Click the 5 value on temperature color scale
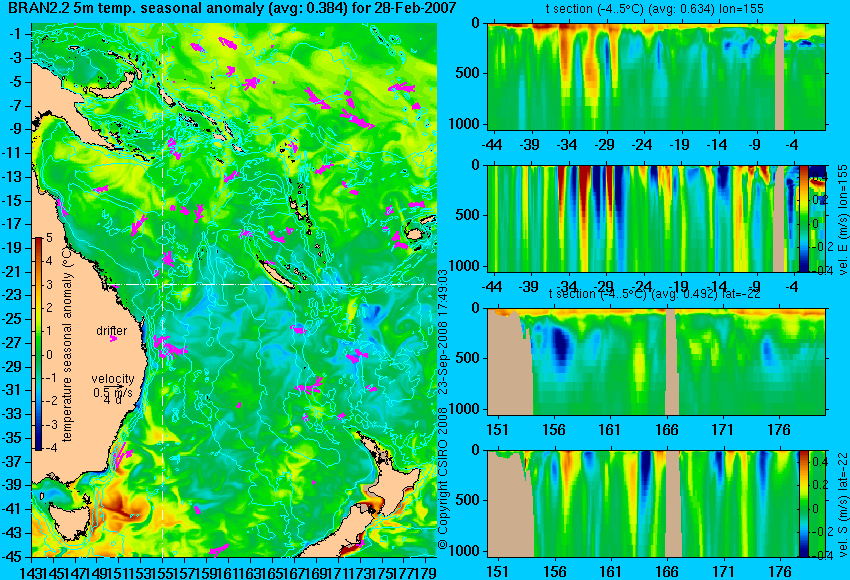The width and height of the screenshot is (850, 580). point(49,237)
